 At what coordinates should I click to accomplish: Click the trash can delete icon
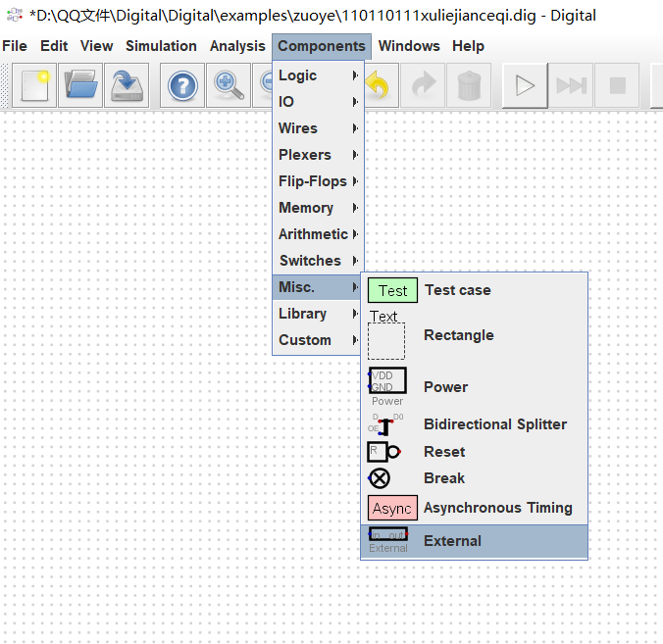tap(470, 86)
